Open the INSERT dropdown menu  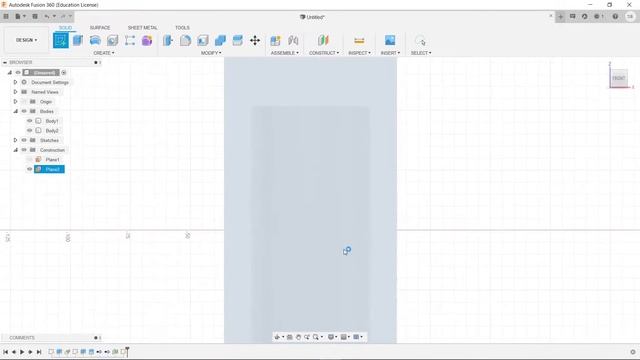point(390,53)
